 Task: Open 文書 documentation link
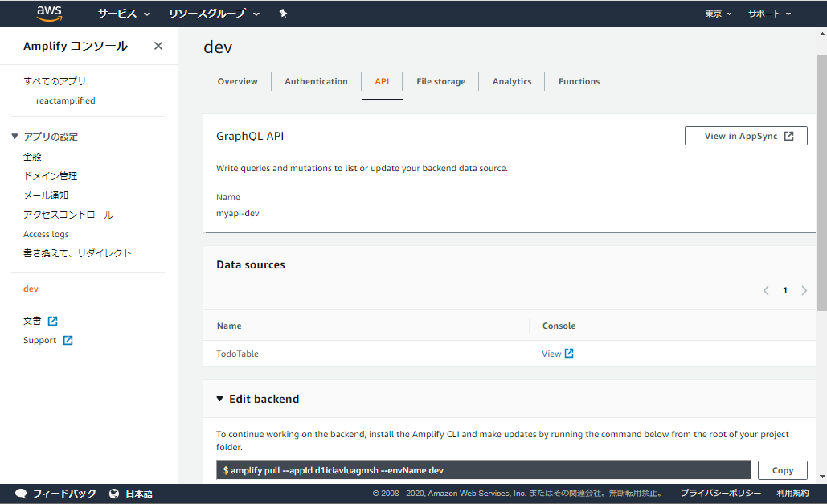32,321
